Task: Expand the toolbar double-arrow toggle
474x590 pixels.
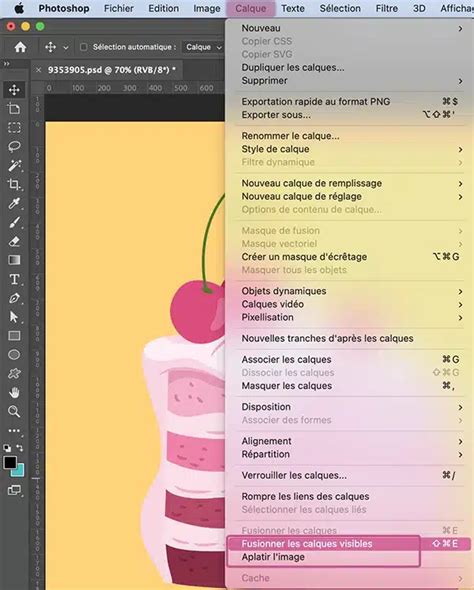Action: tap(6, 64)
